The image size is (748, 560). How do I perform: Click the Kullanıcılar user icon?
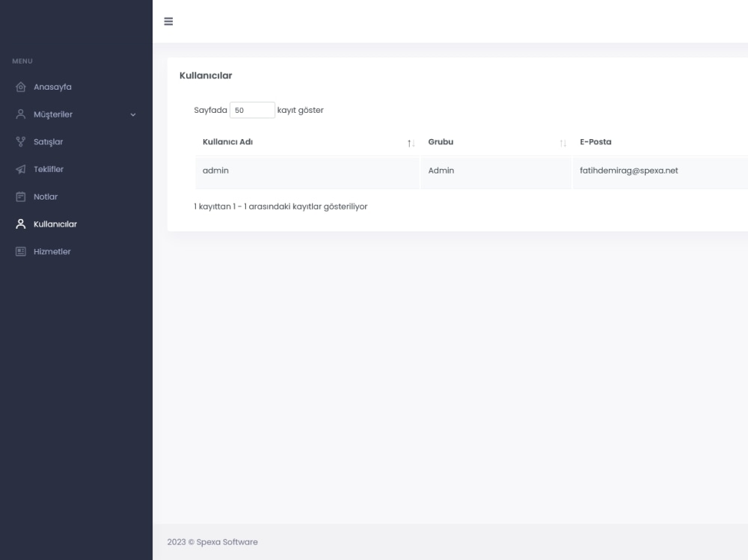point(20,224)
